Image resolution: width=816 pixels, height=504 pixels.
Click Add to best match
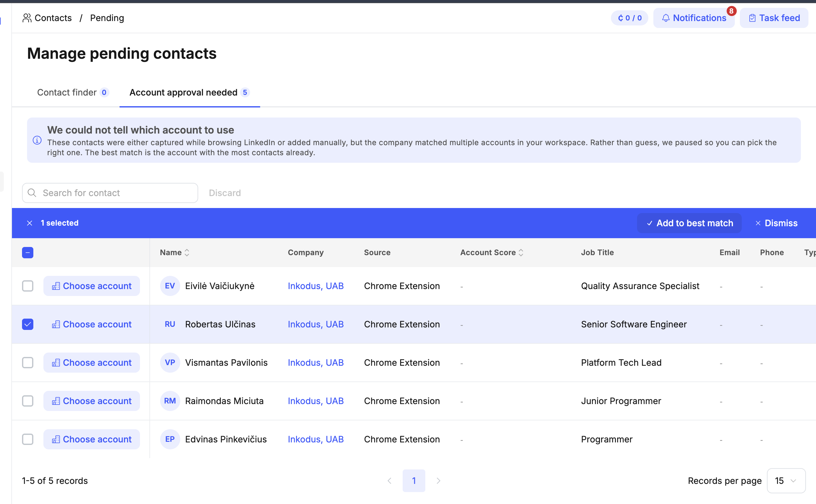(x=689, y=223)
